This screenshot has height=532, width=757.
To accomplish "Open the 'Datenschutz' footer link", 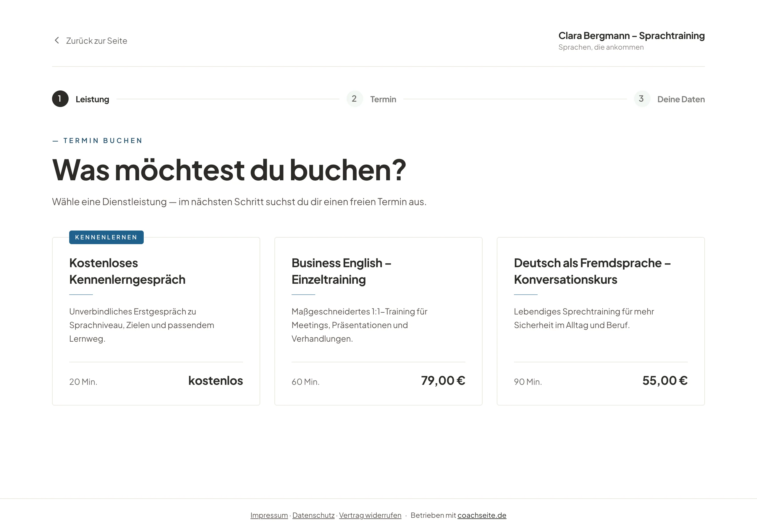I will coord(313,515).
